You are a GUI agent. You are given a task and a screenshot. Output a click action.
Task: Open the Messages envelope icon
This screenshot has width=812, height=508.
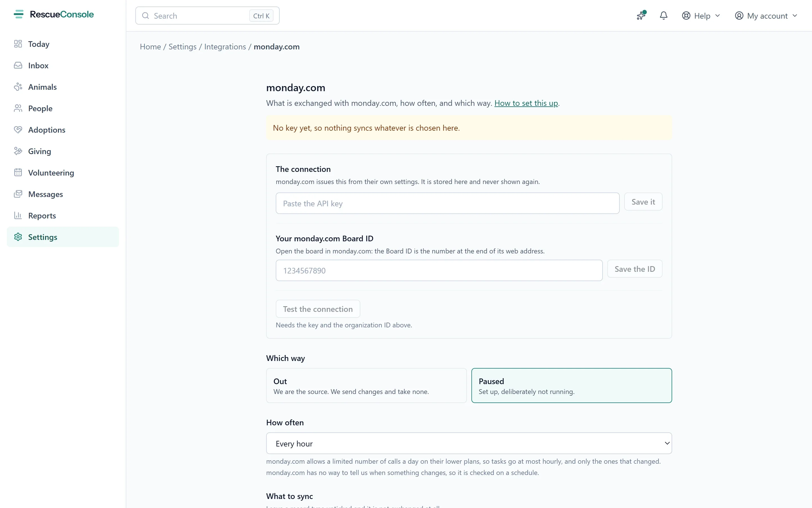(x=18, y=194)
